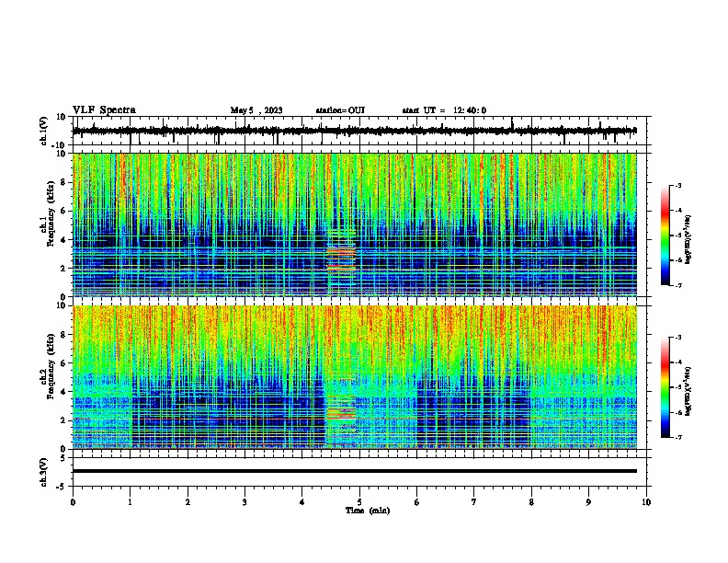This screenshot has height=563, width=728.
Task: Select the "May 5 , 2023" date text
Action: (256, 110)
